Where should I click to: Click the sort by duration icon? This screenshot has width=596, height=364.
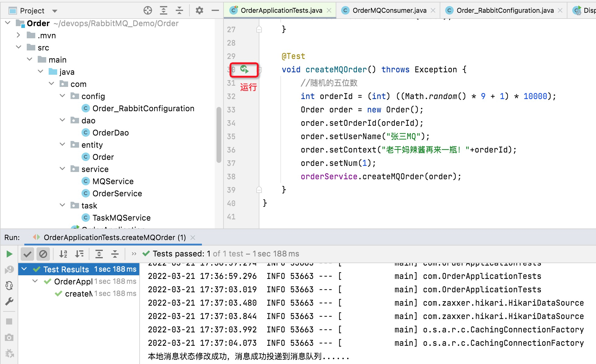(x=79, y=254)
